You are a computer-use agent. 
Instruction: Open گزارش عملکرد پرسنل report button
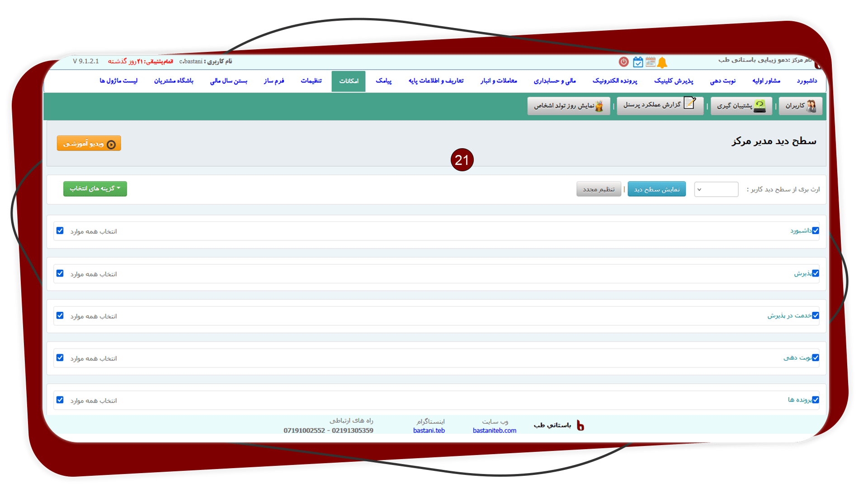(660, 106)
